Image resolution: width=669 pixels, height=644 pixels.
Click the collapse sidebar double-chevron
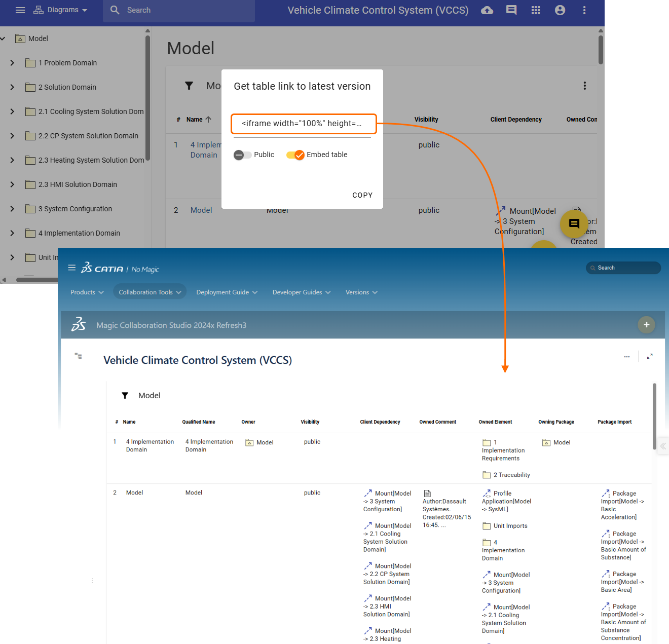pos(663,446)
